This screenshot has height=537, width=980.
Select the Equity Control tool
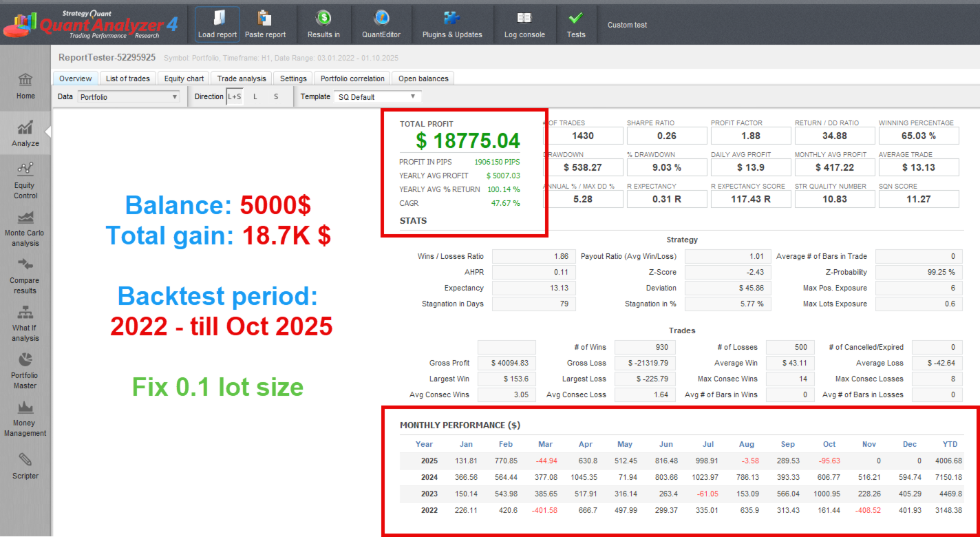[25, 180]
